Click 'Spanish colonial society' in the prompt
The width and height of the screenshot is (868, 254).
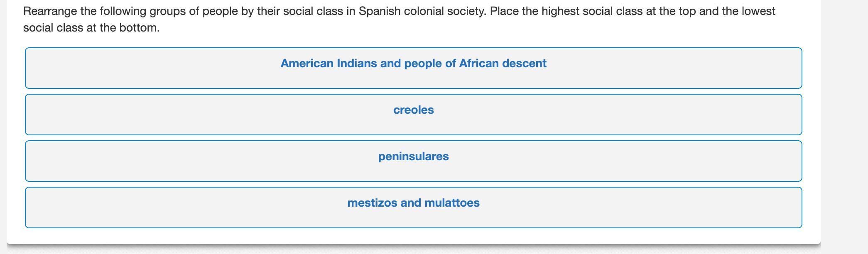pos(422,11)
